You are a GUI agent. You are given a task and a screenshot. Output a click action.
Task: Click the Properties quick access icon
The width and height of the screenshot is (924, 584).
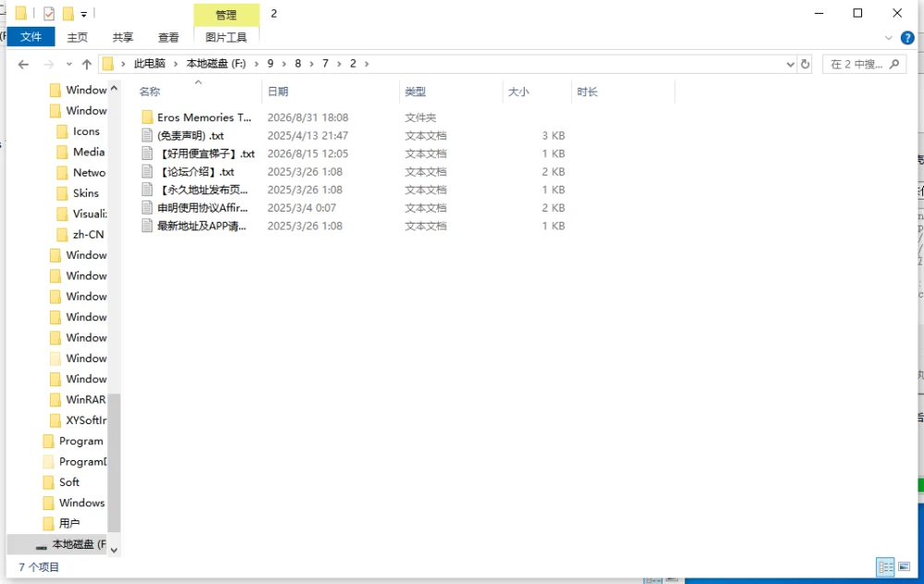coord(49,14)
